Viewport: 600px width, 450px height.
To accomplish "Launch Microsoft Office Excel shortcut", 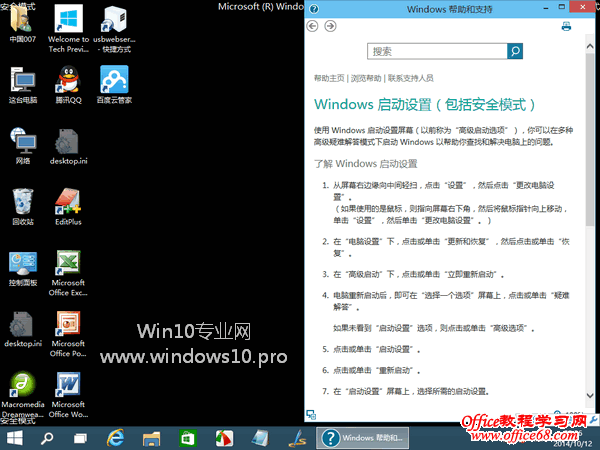I will click(68, 273).
